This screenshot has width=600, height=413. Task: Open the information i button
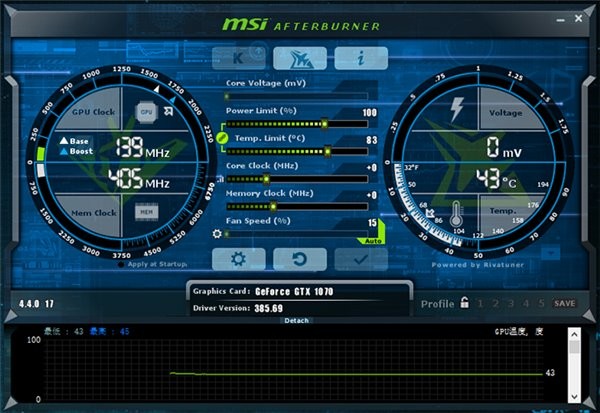pyautogui.click(x=361, y=58)
